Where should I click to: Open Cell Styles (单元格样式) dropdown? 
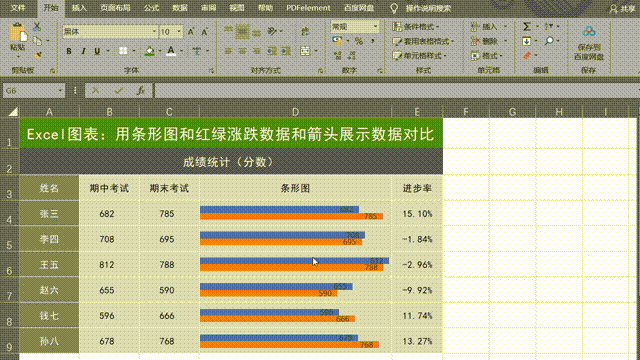point(420,56)
